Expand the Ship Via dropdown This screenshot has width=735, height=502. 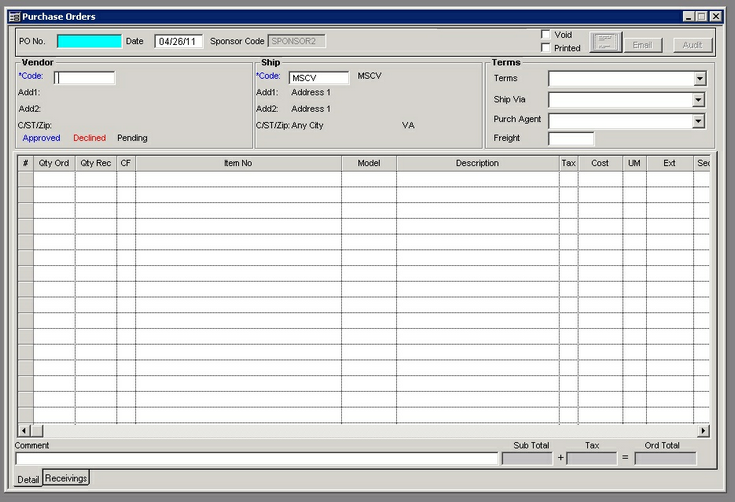click(700, 100)
